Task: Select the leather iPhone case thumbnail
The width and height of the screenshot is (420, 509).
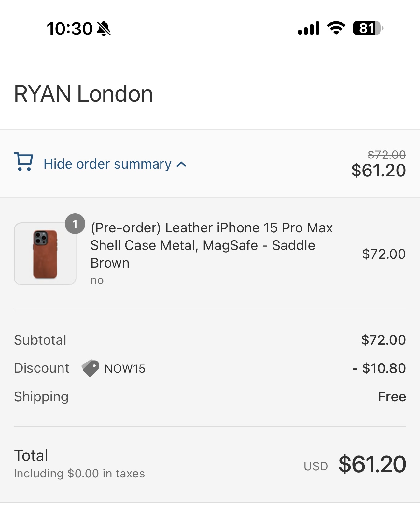Action: 45,254
